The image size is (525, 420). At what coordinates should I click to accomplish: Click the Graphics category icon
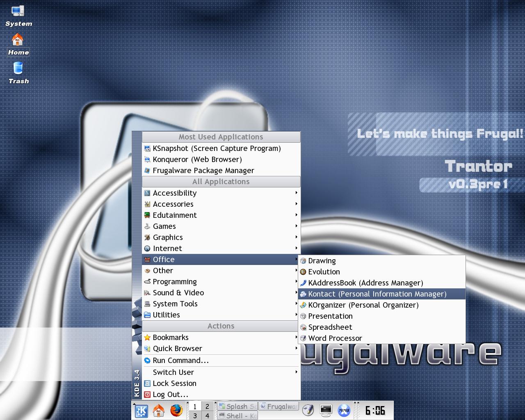click(147, 237)
